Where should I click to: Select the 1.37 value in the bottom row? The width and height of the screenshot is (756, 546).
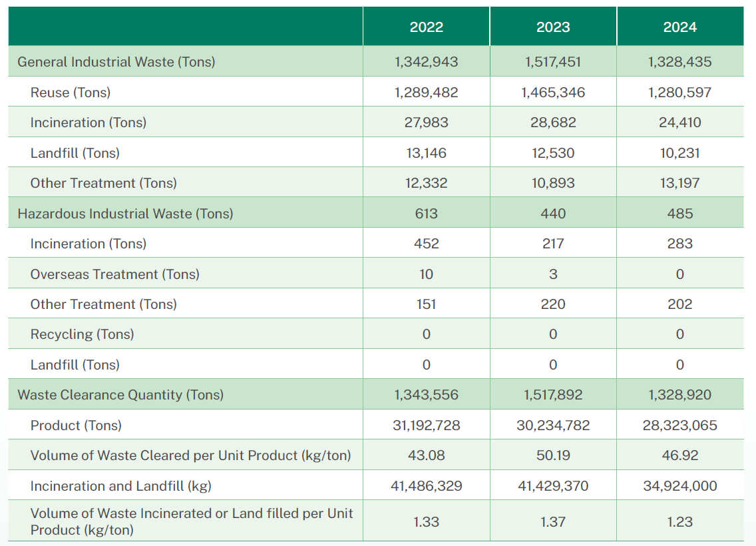point(553,522)
